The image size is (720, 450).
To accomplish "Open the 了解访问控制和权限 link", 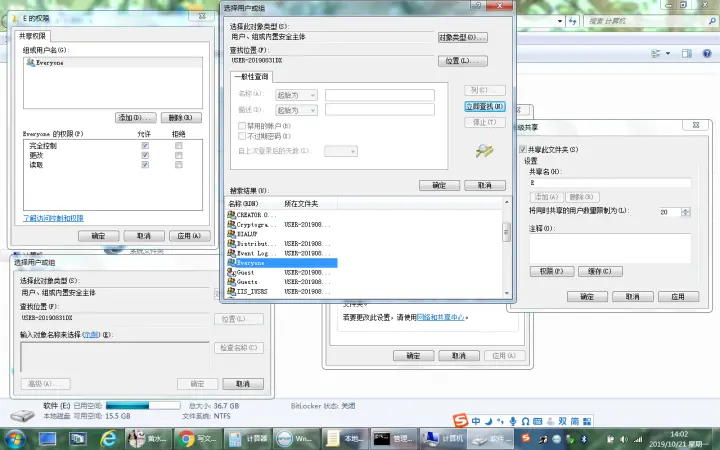I will (x=53, y=218).
